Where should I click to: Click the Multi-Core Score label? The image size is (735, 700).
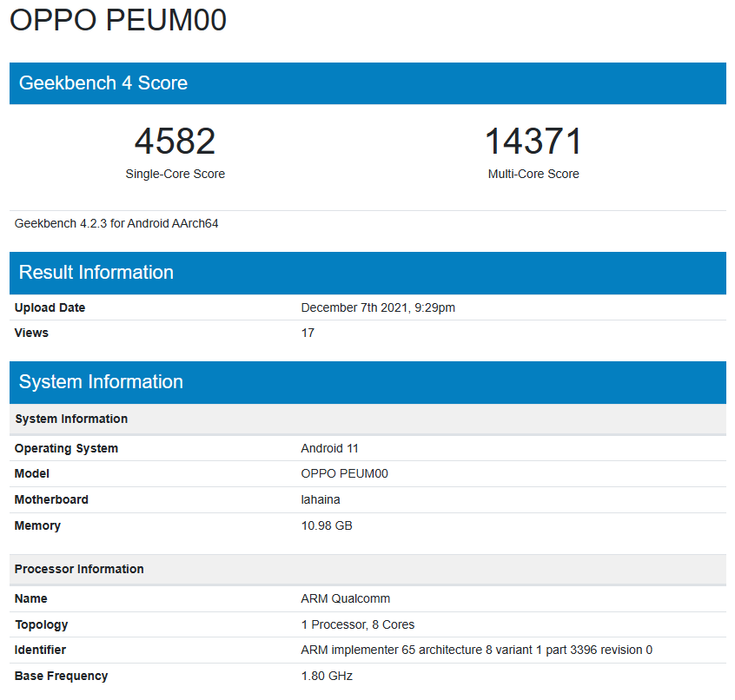point(533,174)
